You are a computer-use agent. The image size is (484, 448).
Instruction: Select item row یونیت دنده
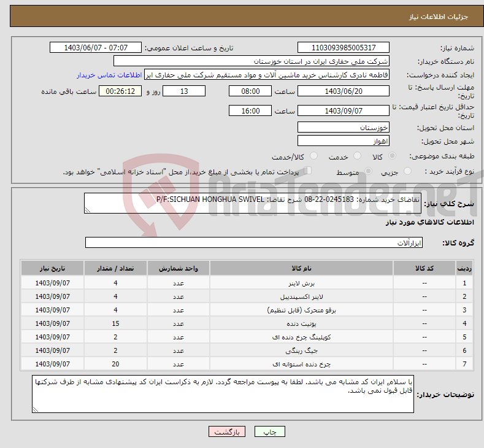(x=247, y=323)
